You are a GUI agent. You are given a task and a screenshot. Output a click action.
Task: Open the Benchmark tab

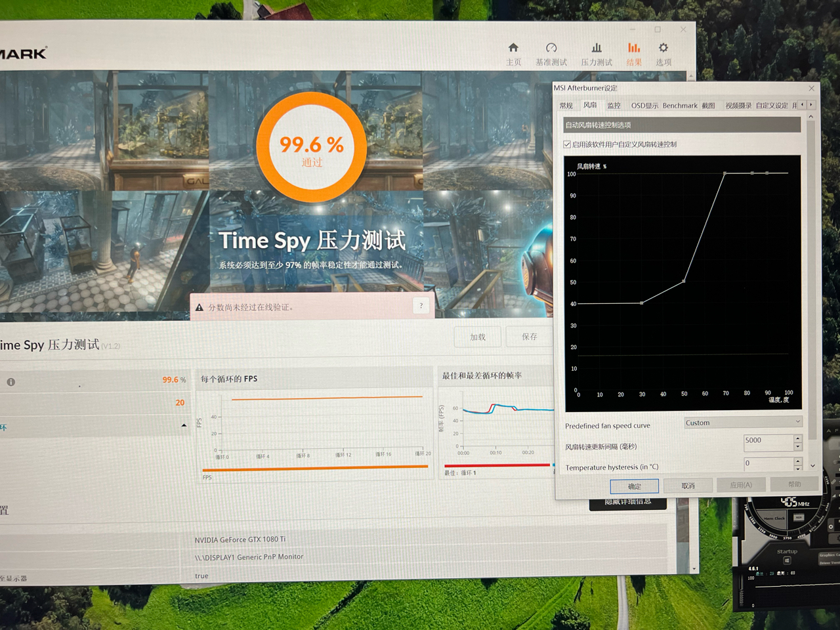coord(680,106)
